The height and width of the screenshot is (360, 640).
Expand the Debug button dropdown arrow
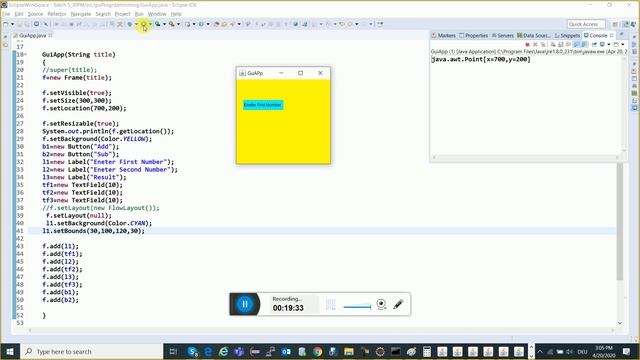136,24
